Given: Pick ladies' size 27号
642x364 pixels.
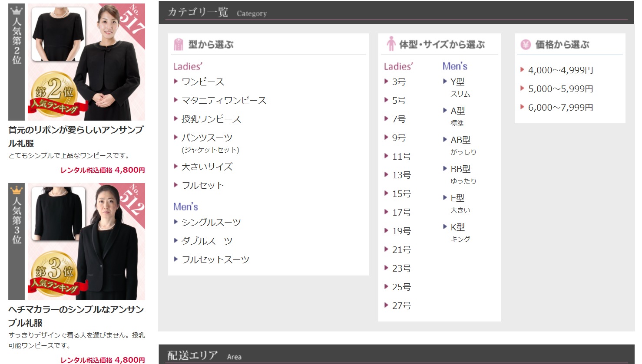Looking at the screenshot, I should (401, 305).
